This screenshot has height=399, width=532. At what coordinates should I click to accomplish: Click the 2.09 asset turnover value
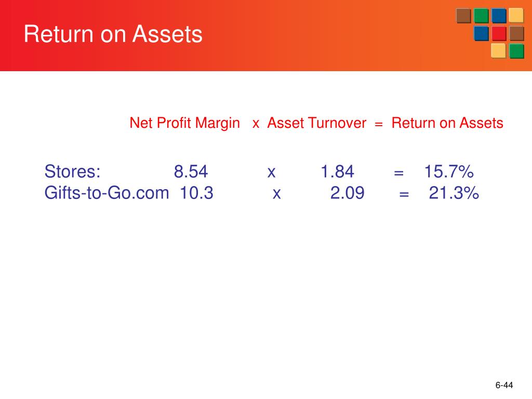(x=348, y=193)
